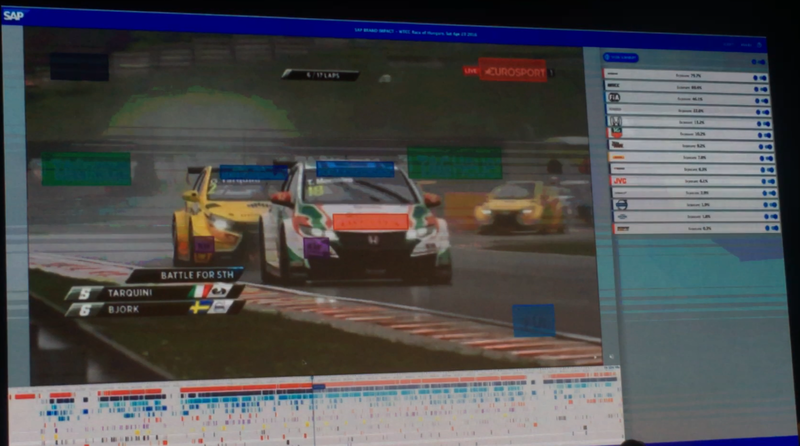Toggle the switch in the 9.2% row
The image size is (800, 446).
(x=768, y=147)
